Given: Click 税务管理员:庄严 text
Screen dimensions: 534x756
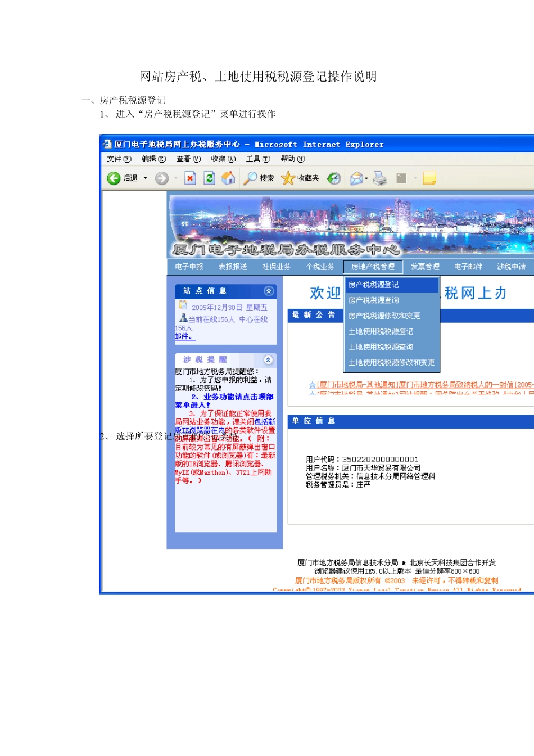Looking at the screenshot, I should pyautogui.click(x=338, y=485).
